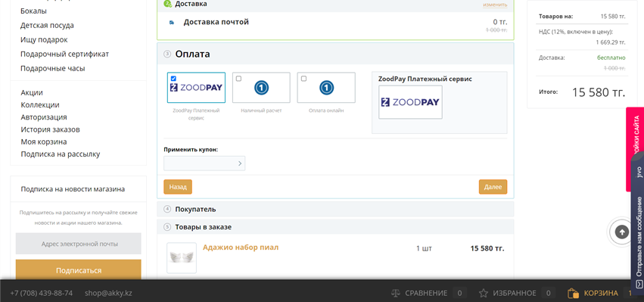Click the Доставка почтой delivery option

216,22
